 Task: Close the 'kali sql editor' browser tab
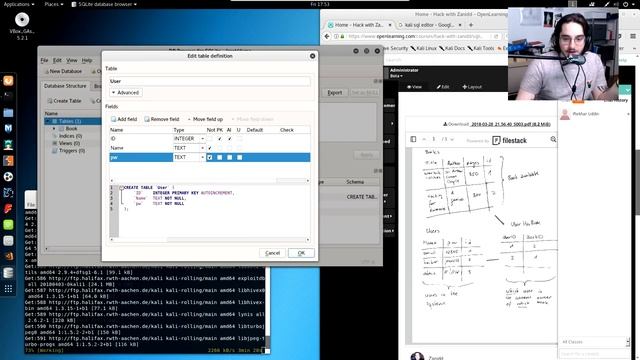click(460, 25)
